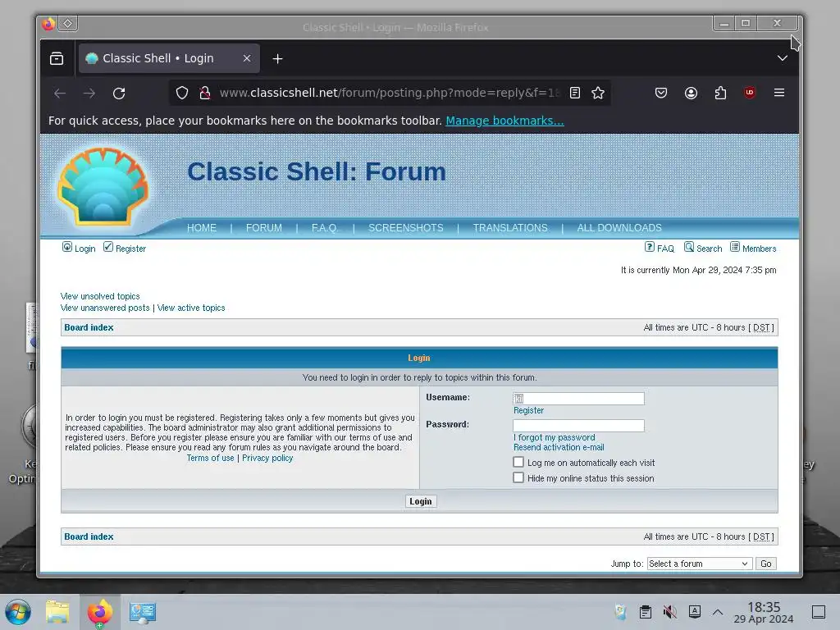Open View unanswered posts
The height and width of the screenshot is (630, 840).
click(x=105, y=308)
